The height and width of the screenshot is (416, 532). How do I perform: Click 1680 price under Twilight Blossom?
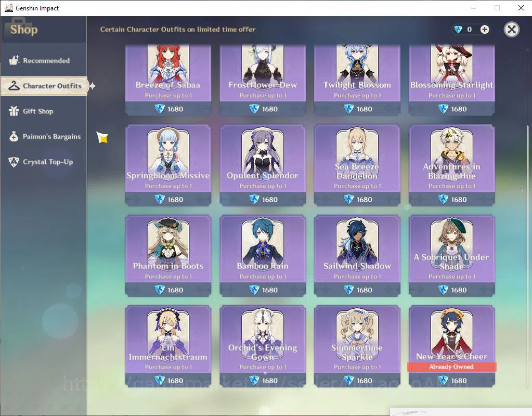pyautogui.click(x=365, y=109)
